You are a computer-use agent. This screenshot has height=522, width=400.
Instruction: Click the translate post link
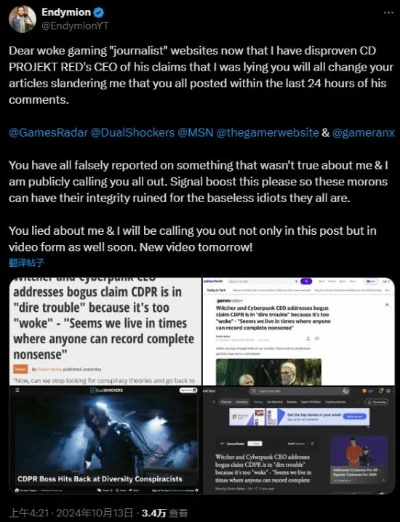(x=26, y=263)
